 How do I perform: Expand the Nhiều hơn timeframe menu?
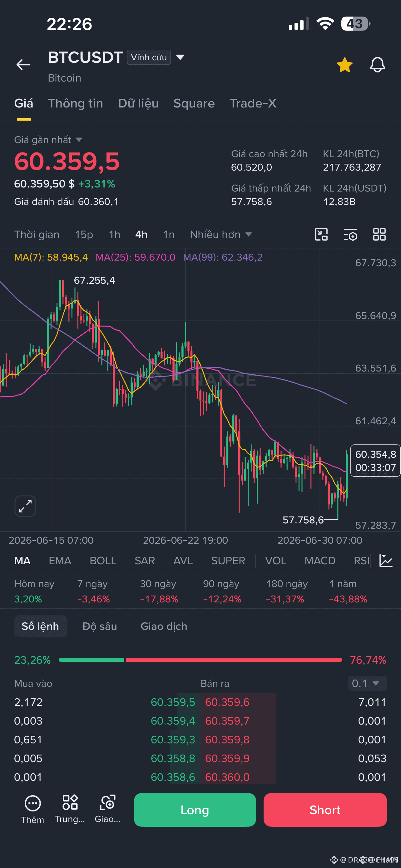[x=221, y=235]
